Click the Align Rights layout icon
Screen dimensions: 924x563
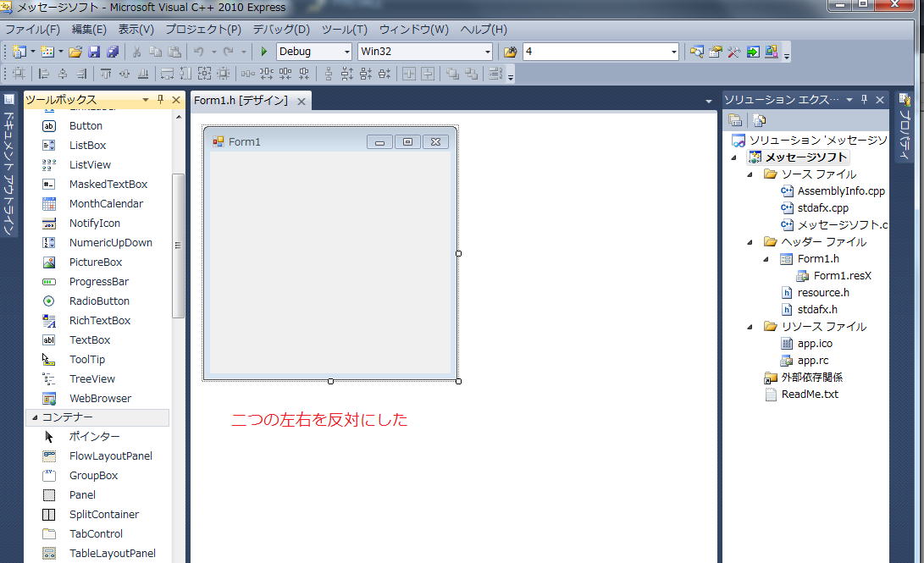[81, 74]
